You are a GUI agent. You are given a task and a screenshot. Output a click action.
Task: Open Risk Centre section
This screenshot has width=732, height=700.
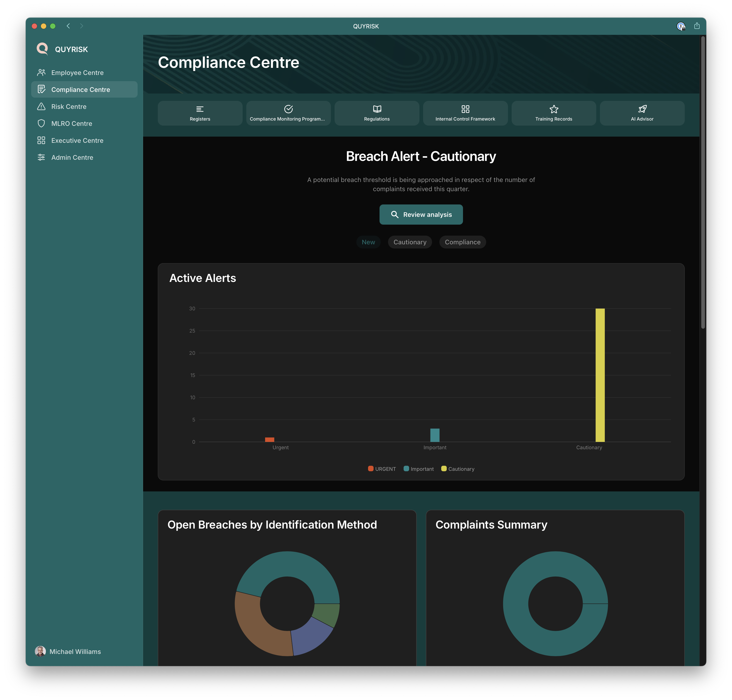click(84, 106)
